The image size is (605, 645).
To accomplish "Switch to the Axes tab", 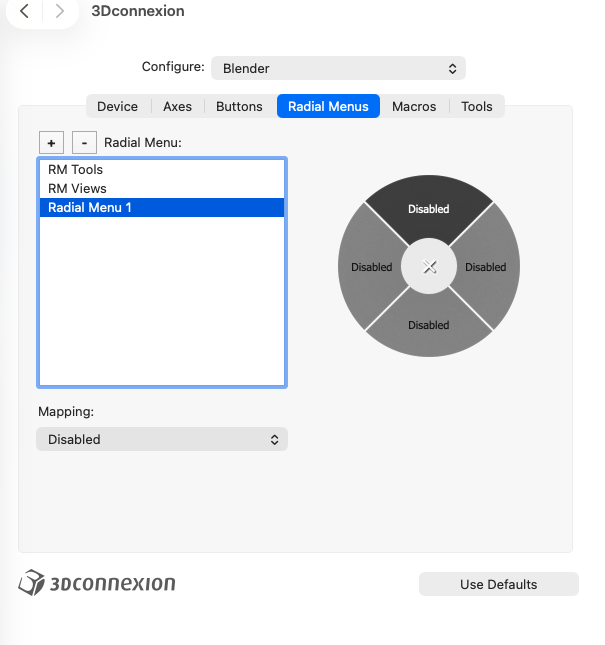I will coord(178,107).
